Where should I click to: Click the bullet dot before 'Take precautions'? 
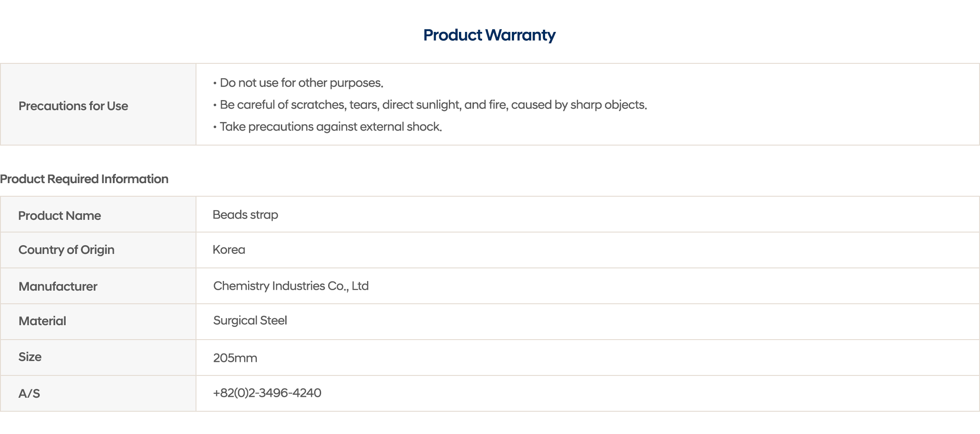pos(215,127)
